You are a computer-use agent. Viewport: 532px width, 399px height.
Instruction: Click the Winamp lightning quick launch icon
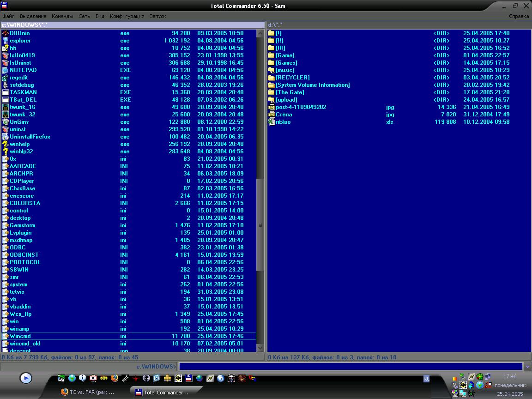click(x=210, y=378)
